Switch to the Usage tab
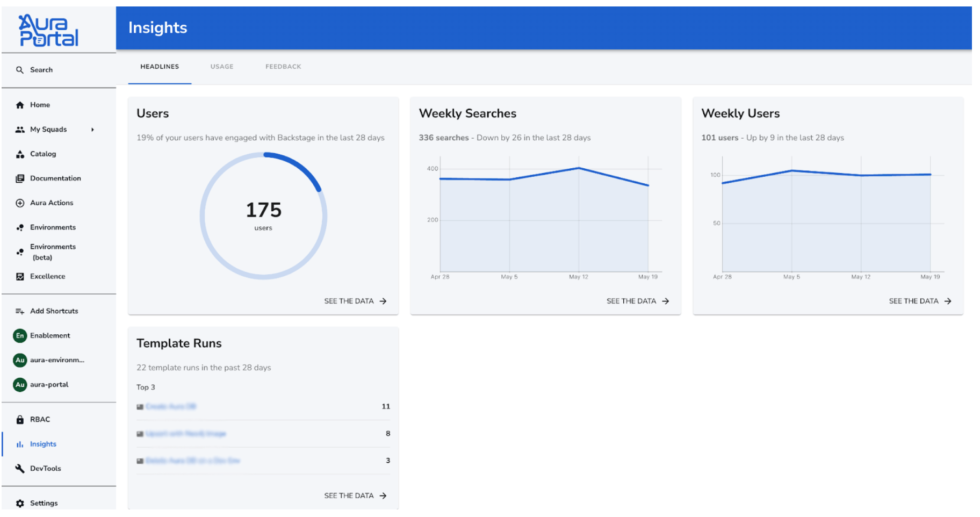 coord(221,66)
